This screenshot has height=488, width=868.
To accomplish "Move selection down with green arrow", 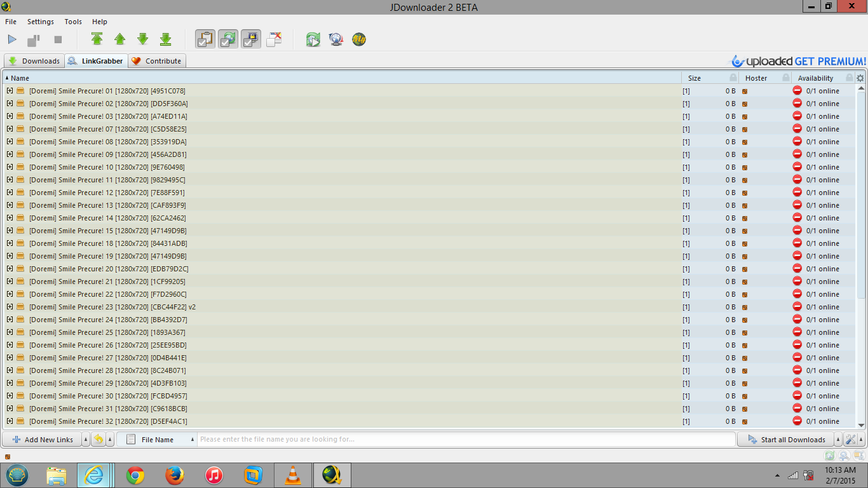I will 142,39.
